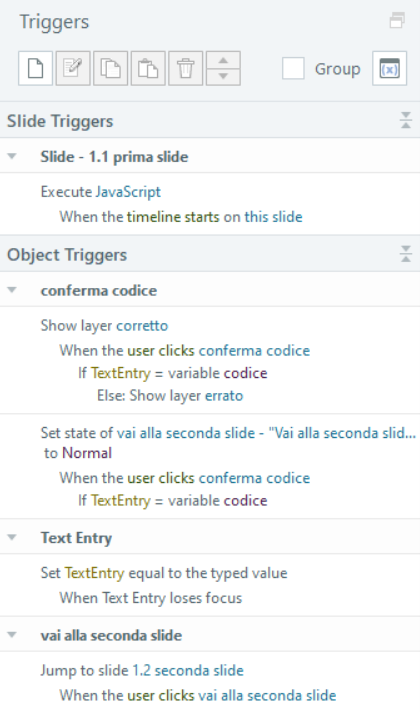Viewport: 420px width, 712px height.
Task: Collapse the vai alla seconda slide group
Action: [x=12, y=635]
